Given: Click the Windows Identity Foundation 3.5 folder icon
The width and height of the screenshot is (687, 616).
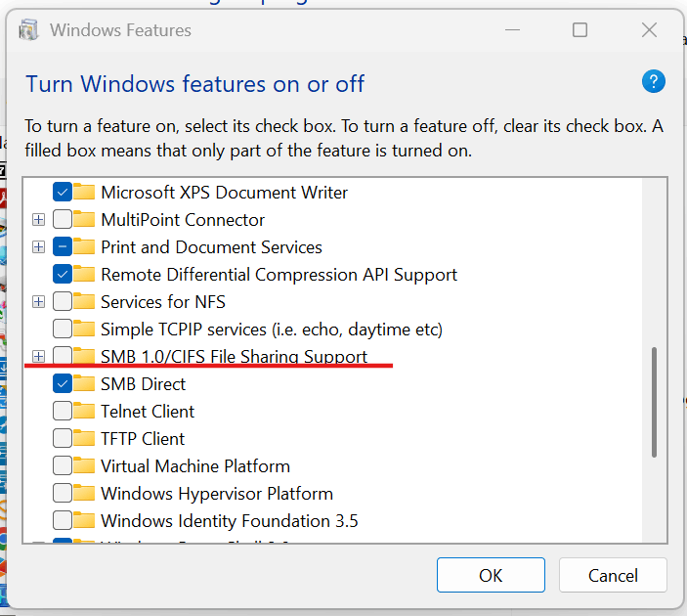Looking at the screenshot, I should (84, 520).
